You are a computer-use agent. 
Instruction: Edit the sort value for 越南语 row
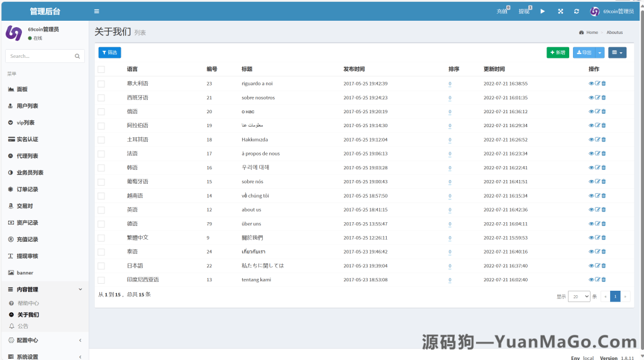click(x=450, y=196)
